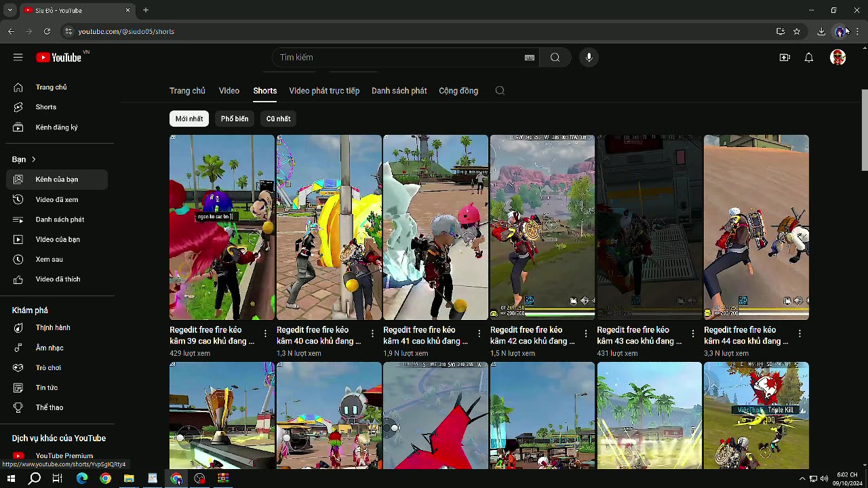Open Kênh của bạn in sidebar

pyautogui.click(x=57, y=180)
